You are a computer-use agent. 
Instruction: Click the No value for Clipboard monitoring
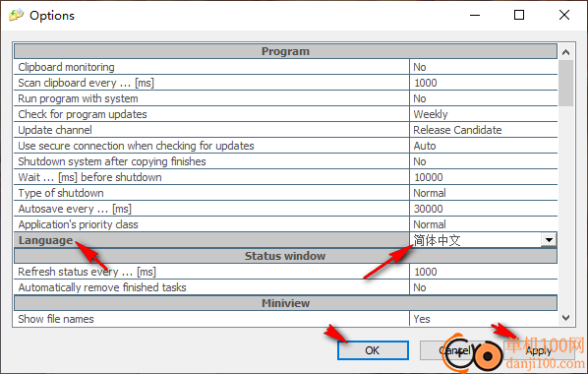click(x=484, y=67)
